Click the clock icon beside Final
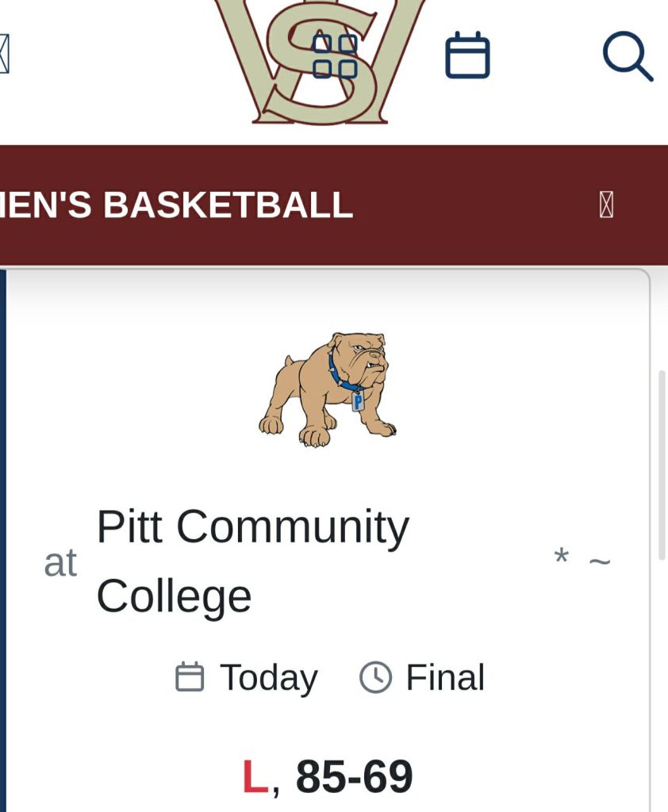Image resolution: width=668 pixels, height=812 pixels. click(375, 677)
